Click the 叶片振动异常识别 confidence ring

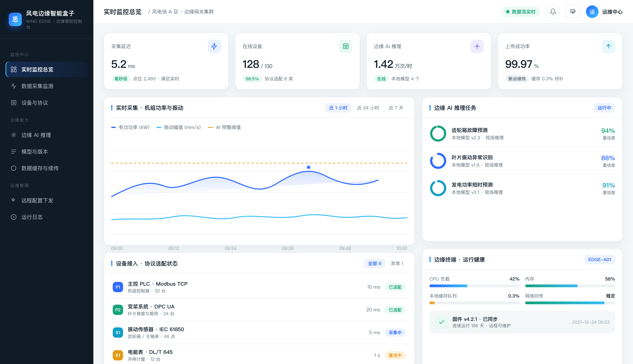(438, 161)
